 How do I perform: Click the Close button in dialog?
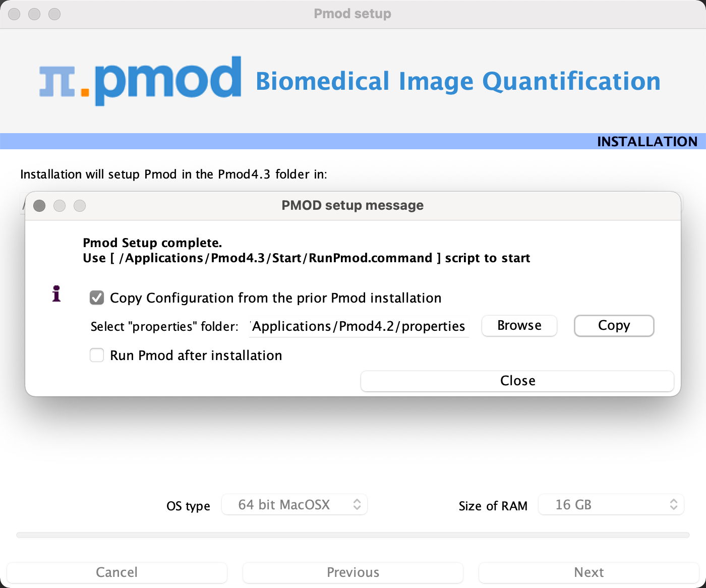pyautogui.click(x=517, y=381)
